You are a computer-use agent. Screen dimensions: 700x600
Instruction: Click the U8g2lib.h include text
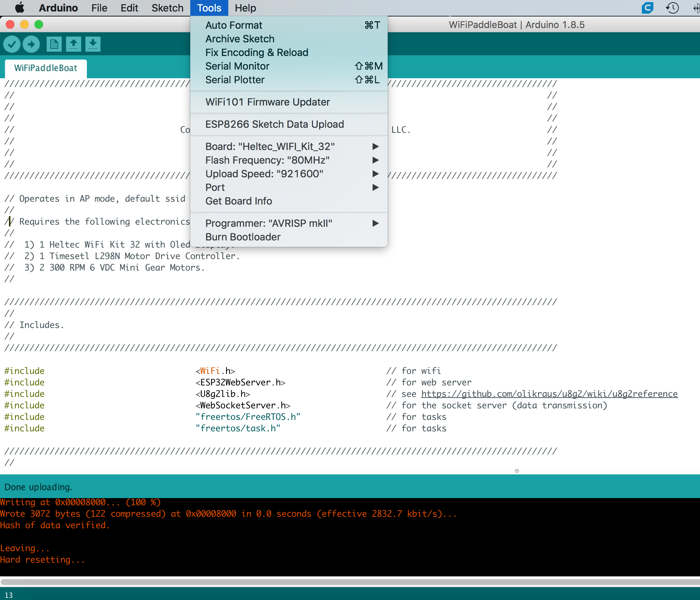223,394
